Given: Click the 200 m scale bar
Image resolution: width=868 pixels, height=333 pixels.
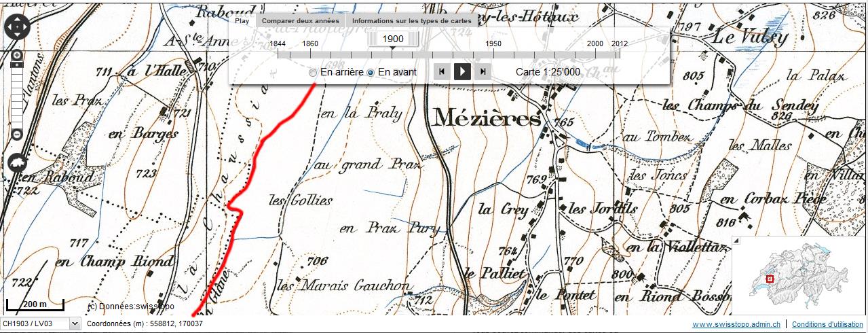Looking at the screenshot, I should [35, 305].
